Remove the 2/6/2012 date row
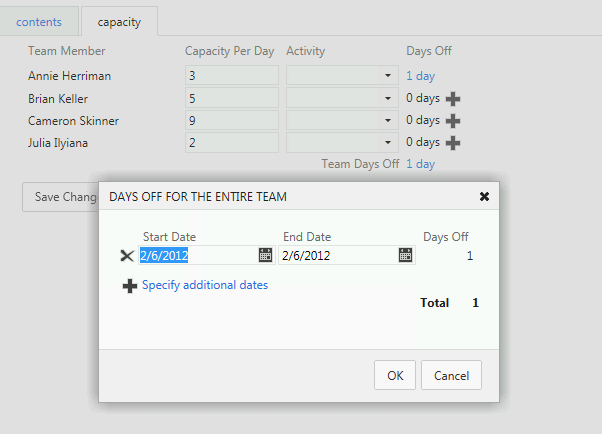Viewport: 602px width, 434px height. 126,256
